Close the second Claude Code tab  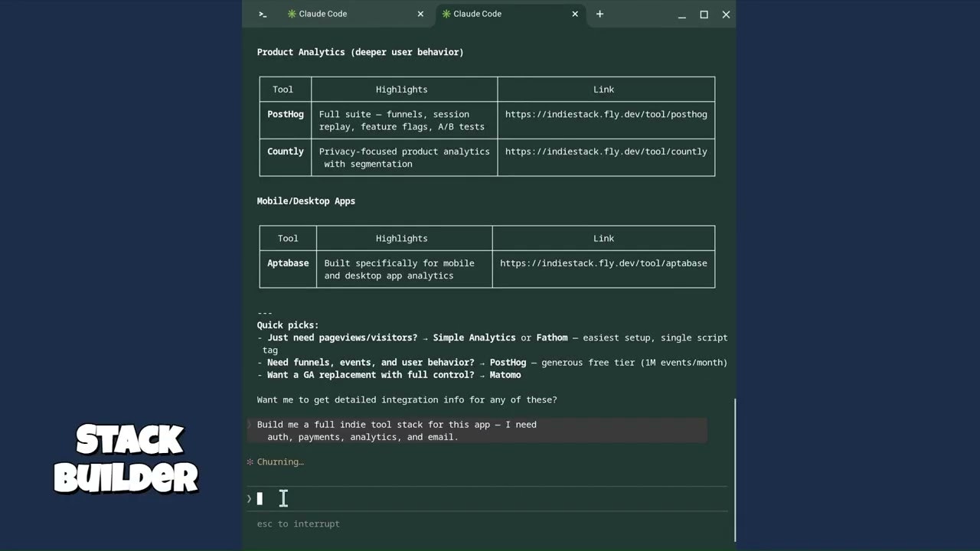click(575, 14)
